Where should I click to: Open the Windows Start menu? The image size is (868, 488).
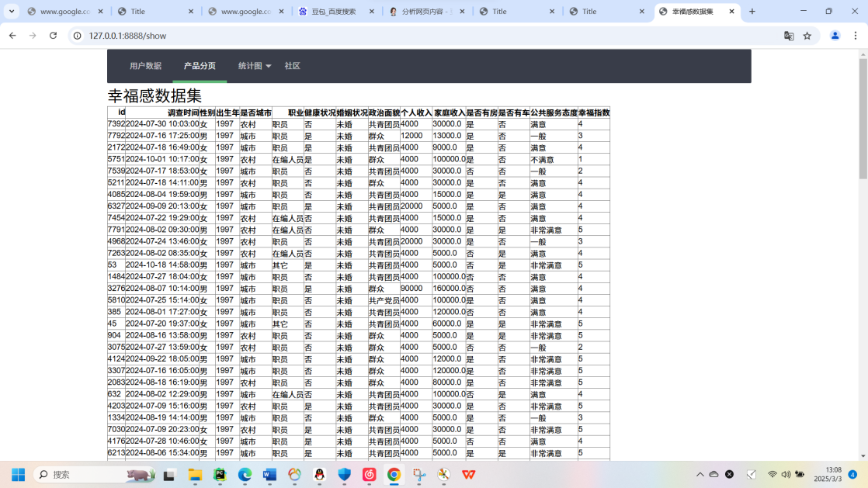tap(19, 475)
